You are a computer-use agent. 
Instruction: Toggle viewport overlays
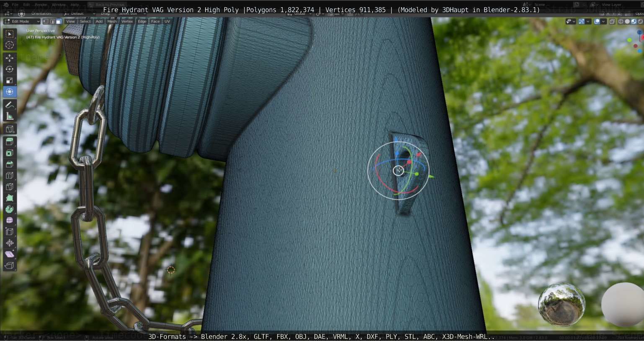click(x=597, y=21)
